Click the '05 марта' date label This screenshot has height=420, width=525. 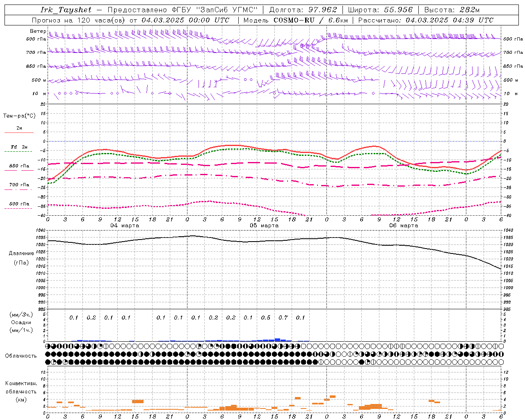[264, 226]
